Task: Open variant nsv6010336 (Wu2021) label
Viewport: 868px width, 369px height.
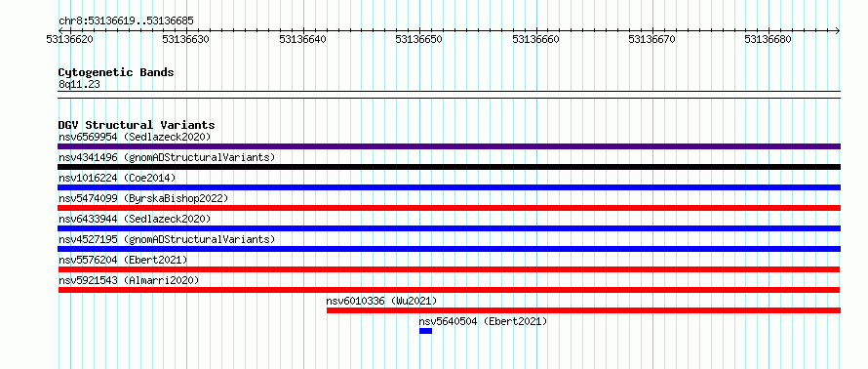Action: click(381, 301)
